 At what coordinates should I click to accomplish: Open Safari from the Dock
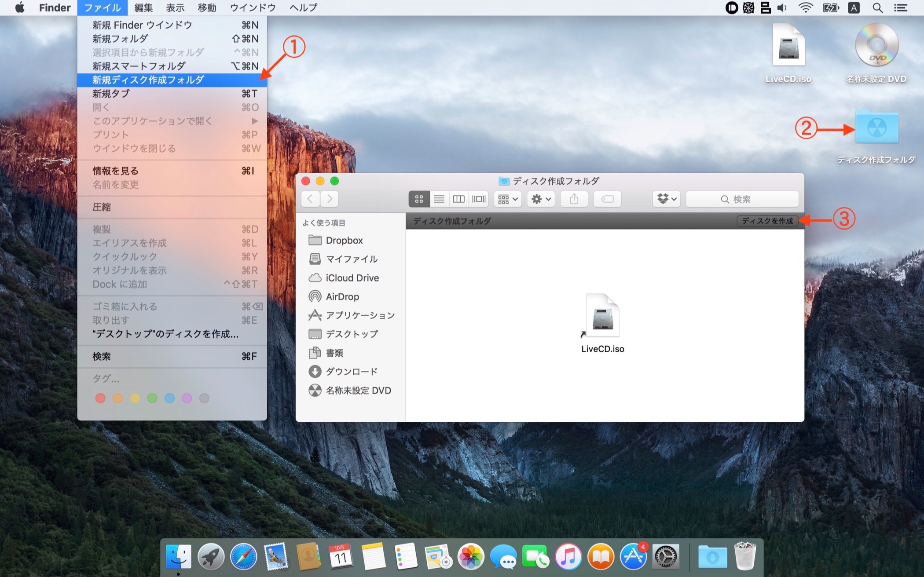click(243, 556)
